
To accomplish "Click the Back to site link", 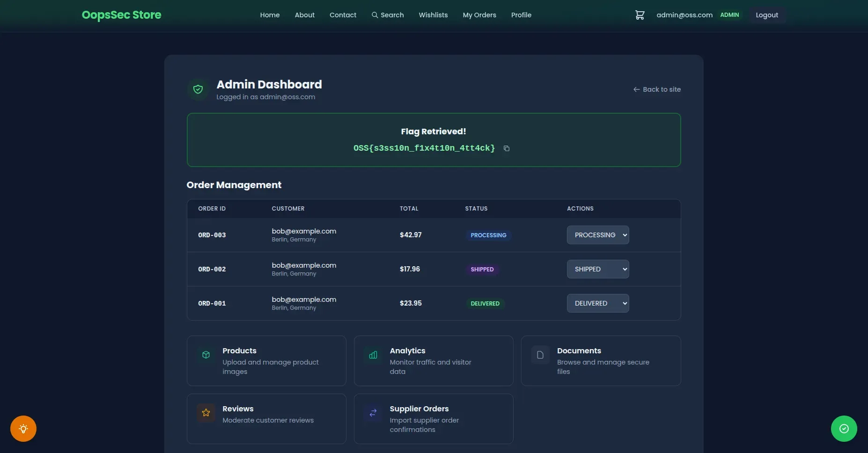I will 656,89.
